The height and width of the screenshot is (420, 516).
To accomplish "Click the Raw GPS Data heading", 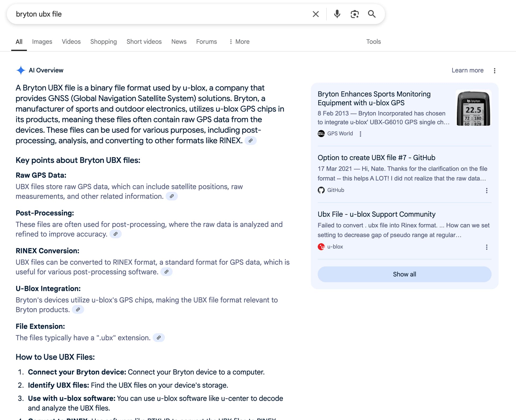I will click(41, 175).
